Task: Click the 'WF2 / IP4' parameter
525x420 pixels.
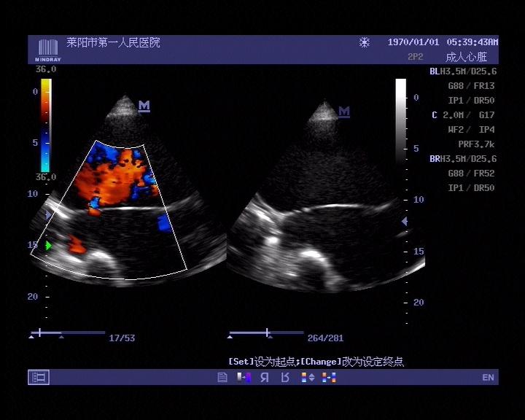Action: coord(472,130)
